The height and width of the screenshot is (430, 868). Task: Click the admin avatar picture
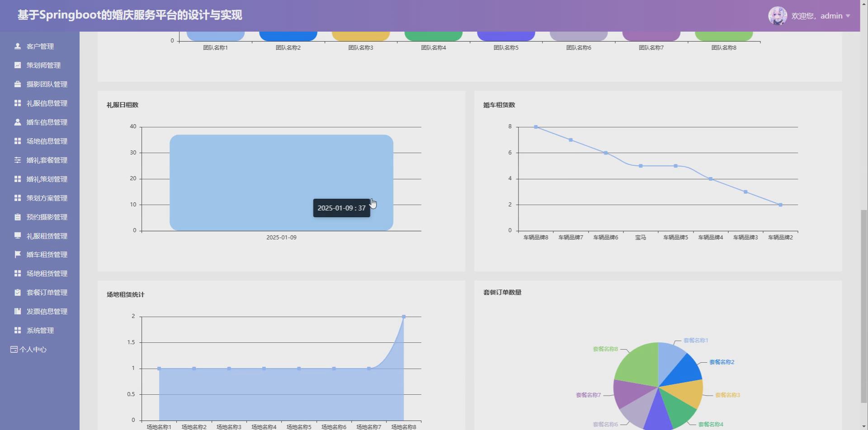pyautogui.click(x=778, y=16)
